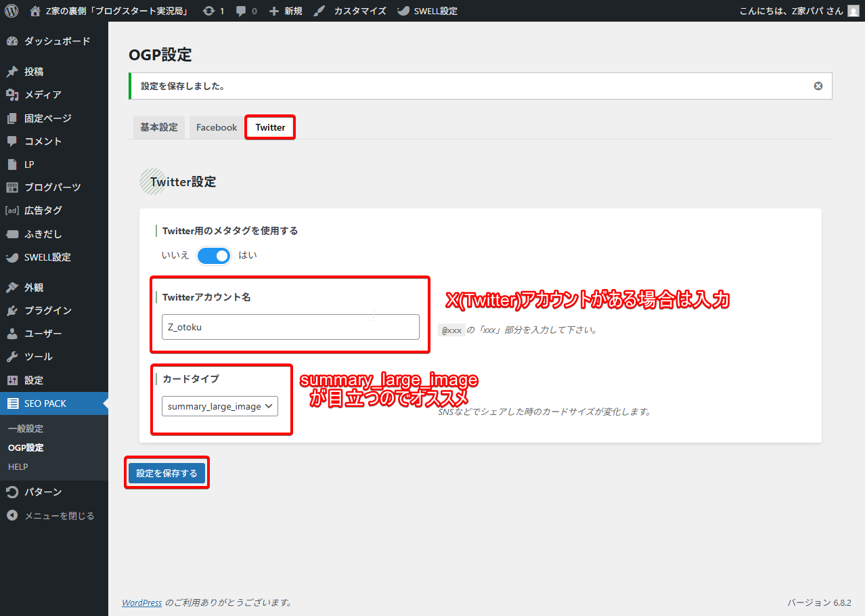Toggle Twitter用のメタタグを使用する switch
Viewport: 865px width, 616px height.
coord(214,255)
